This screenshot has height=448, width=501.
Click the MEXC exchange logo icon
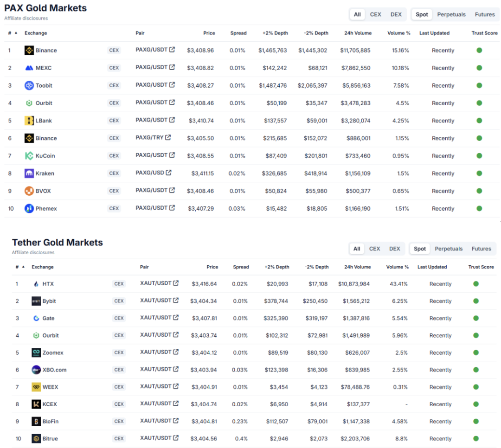tap(29, 68)
